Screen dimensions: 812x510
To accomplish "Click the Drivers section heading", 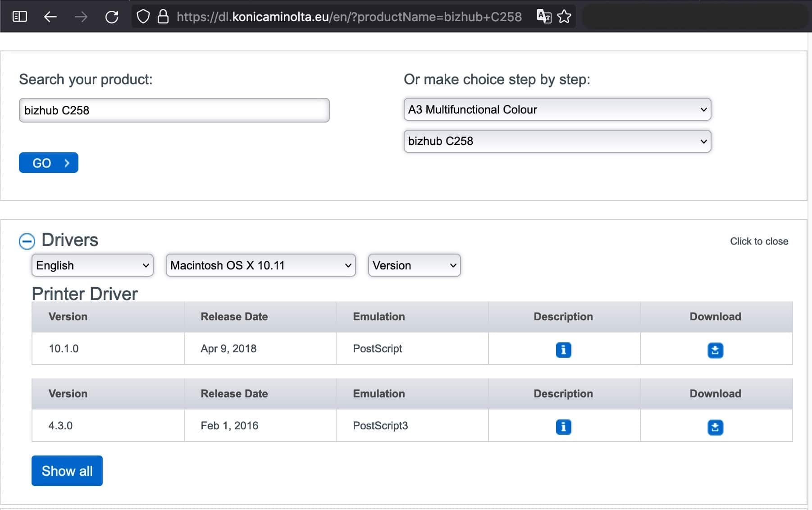I will 70,240.
